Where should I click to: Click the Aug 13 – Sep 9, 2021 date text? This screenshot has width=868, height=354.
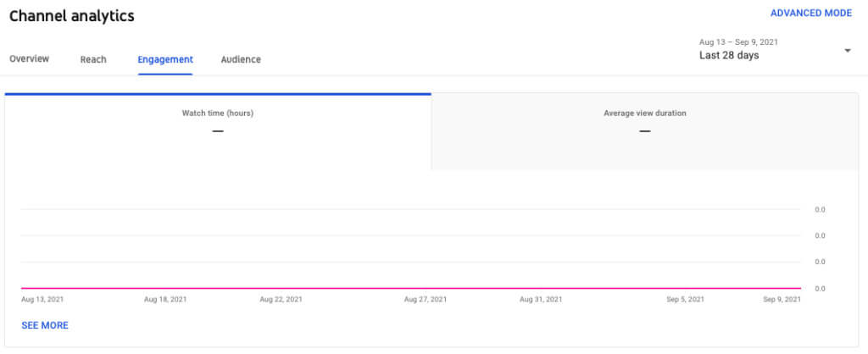tap(738, 41)
